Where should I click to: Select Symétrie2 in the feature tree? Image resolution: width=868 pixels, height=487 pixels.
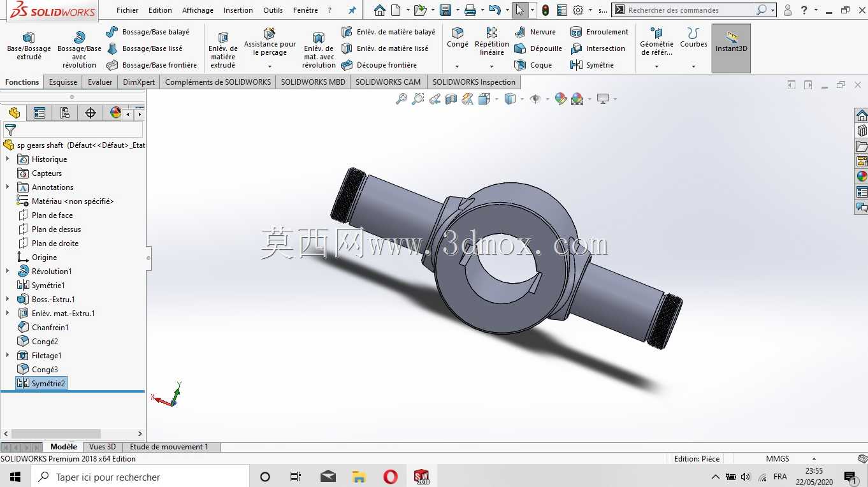pyautogui.click(x=41, y=384)
